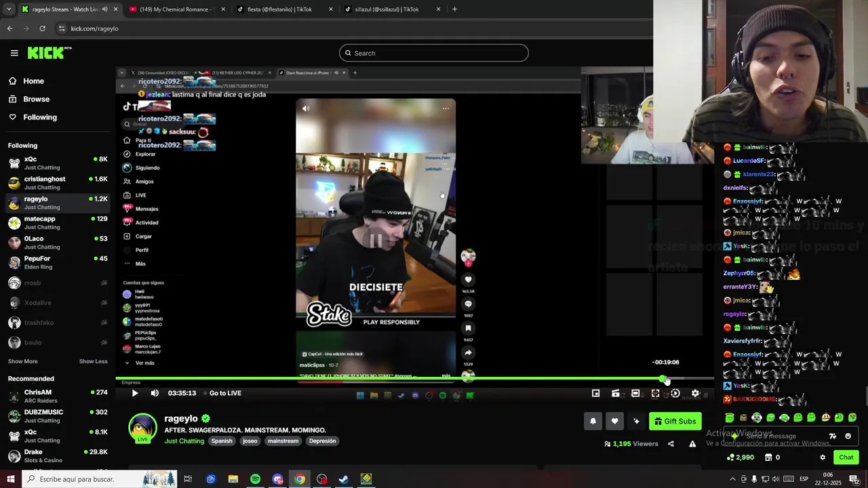Open 0Laco channel in sidebar
The width and height of the screenshot is (868, 488).
tap(58, 243)
